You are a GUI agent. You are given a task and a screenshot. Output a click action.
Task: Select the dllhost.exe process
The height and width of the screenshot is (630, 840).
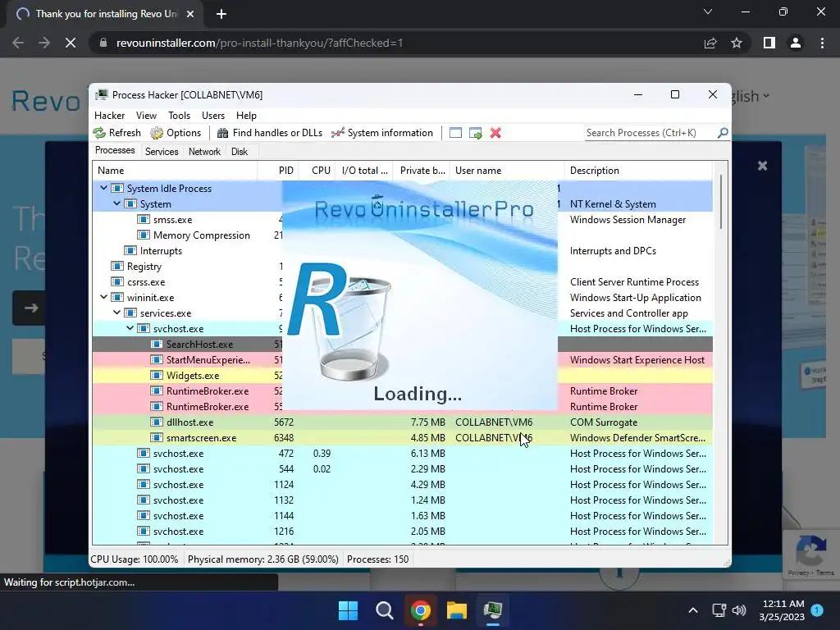[402, 422]
